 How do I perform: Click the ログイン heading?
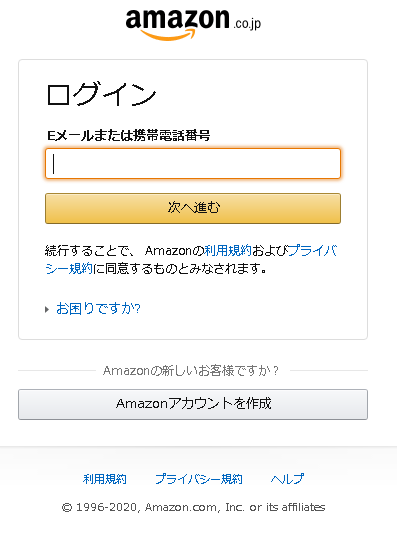[101, 94]
